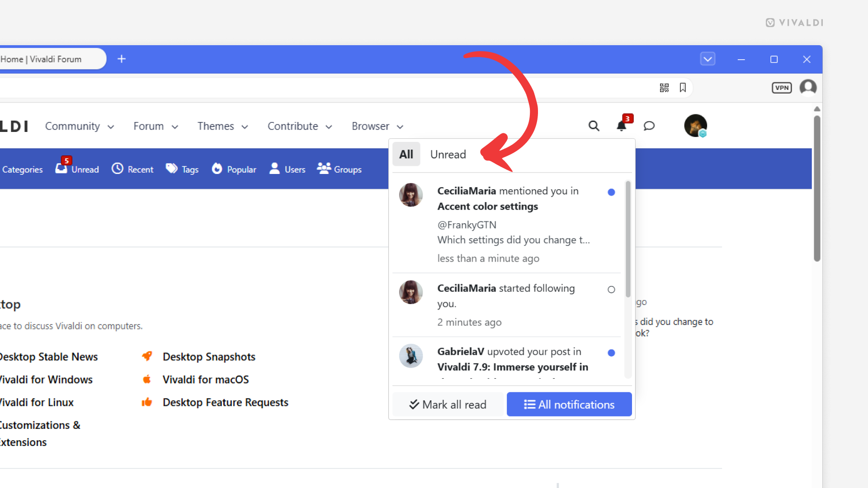
Task: Select the All tab in notifications panel
Action: click(406, 154)
